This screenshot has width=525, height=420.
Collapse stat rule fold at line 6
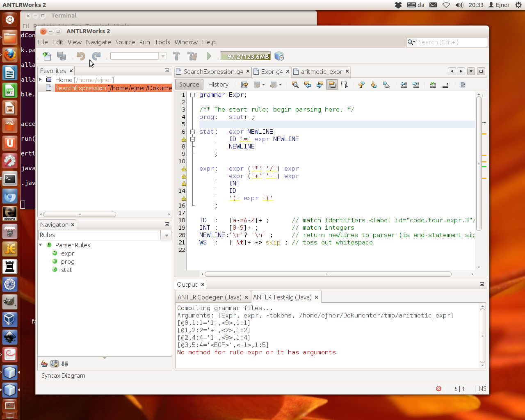coord(192,132)
